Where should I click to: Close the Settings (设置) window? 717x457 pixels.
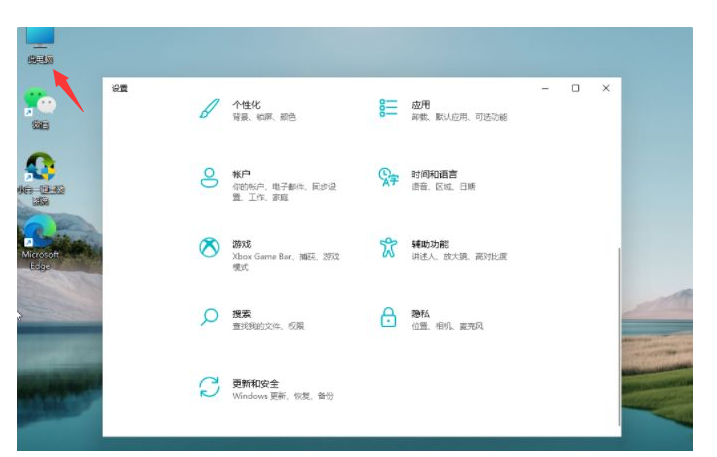[606, 88]
